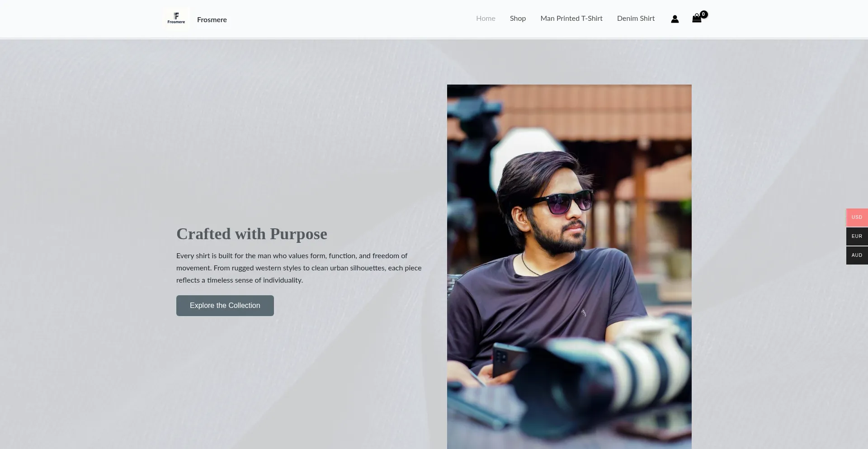868x449 pixels.
Task: Click the Frosmere site title text
Action: 212,20
